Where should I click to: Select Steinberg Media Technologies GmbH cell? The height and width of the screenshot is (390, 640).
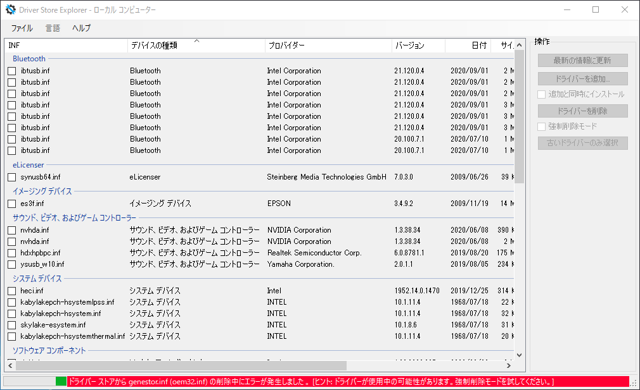[327, 177]
